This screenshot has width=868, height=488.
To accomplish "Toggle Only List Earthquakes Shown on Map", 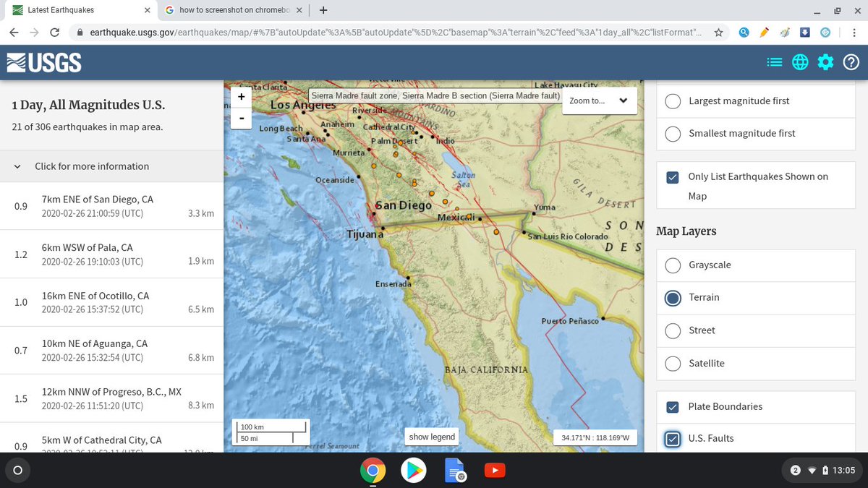I will point(673,177).
